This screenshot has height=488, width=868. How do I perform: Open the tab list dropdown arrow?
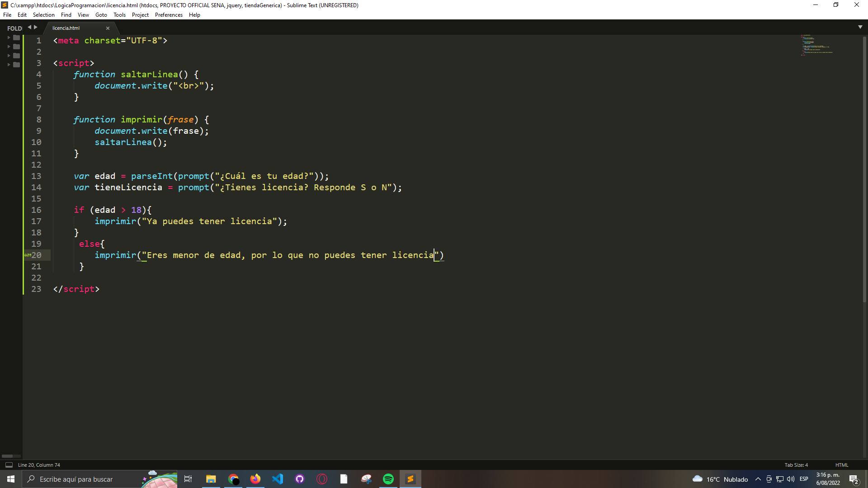860,27
